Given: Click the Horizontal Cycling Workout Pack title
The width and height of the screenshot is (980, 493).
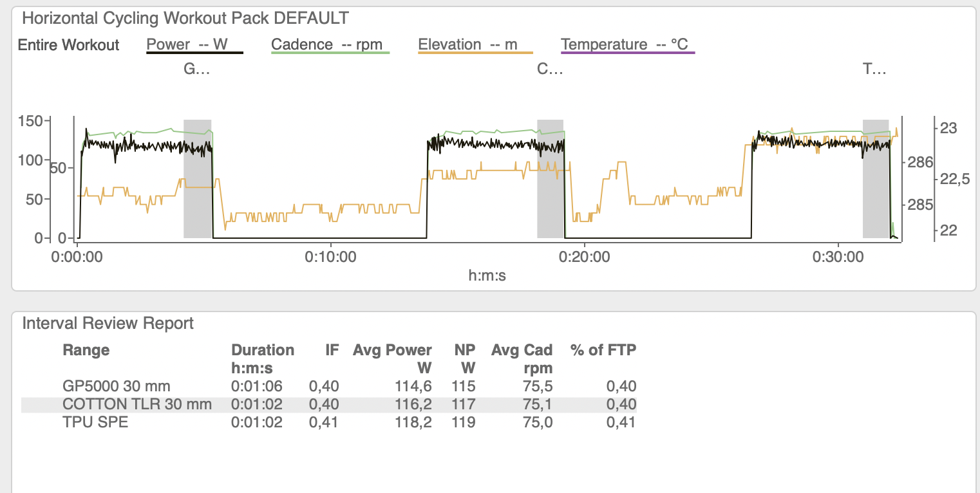Looking at the screenshot, I should (186, 17).
